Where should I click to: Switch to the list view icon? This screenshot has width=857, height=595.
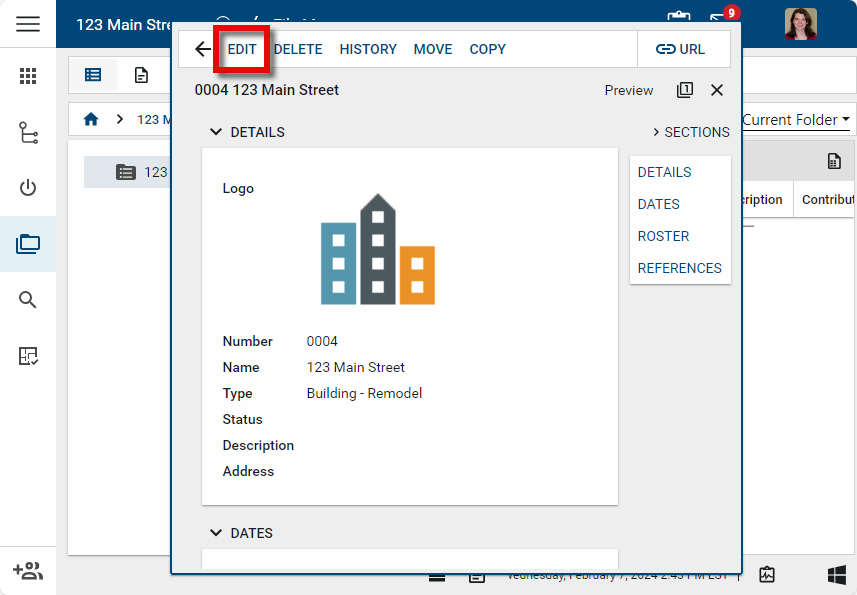[x=93, y=75]
